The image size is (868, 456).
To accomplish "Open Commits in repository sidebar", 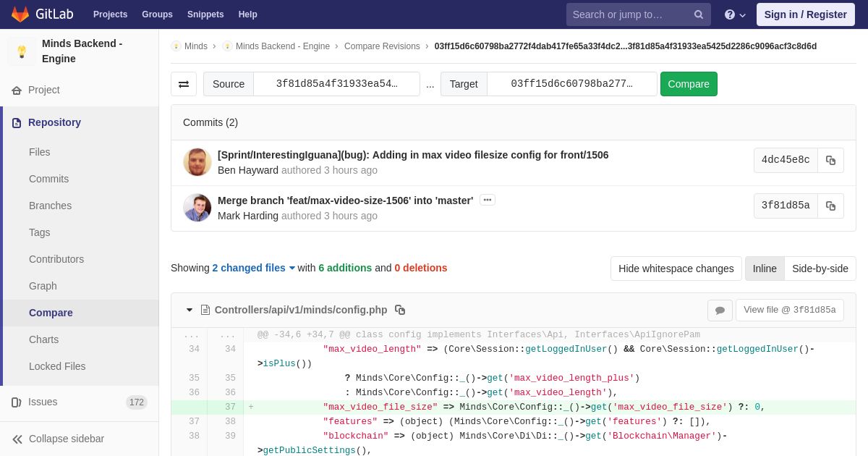I will pos(48,179).
